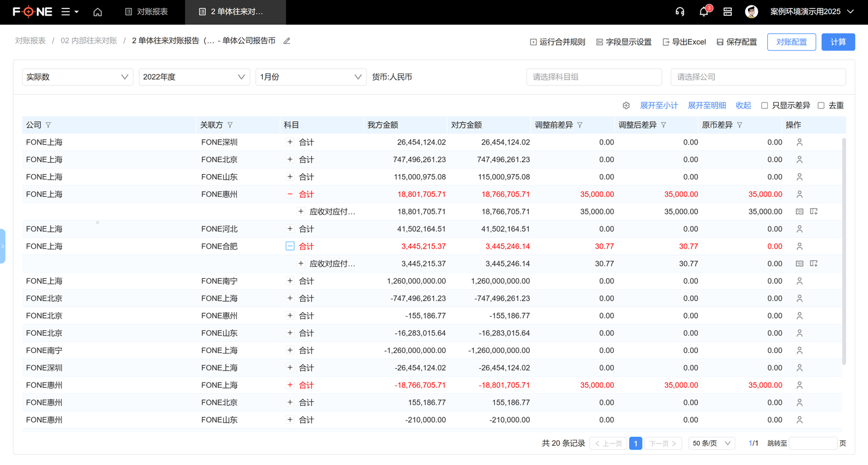打开1月份下拉选择
Viewport: 868px width, 465px height.
(x=311, y=76)
